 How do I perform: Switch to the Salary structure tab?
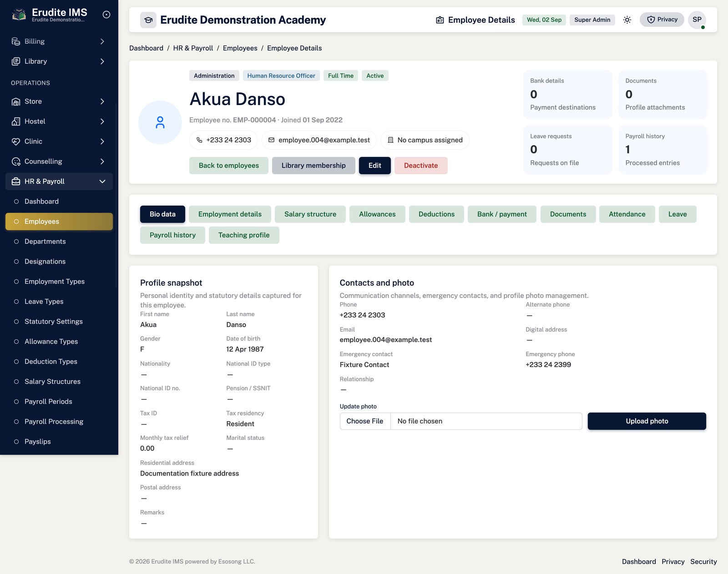point(310,214)
